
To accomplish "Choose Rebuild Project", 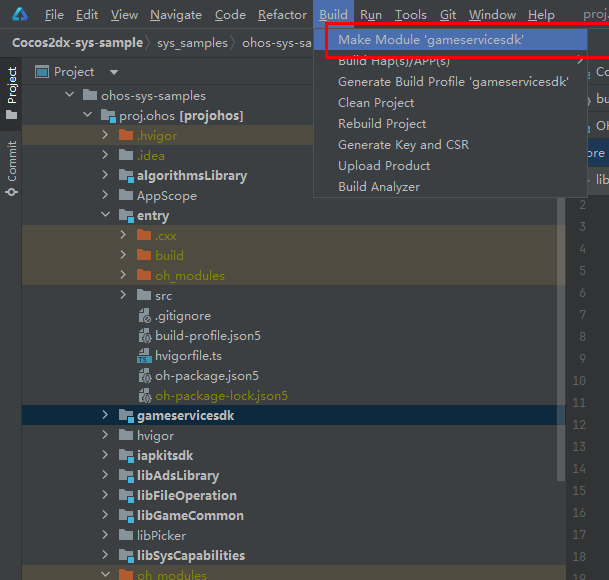I will point(451,124).
